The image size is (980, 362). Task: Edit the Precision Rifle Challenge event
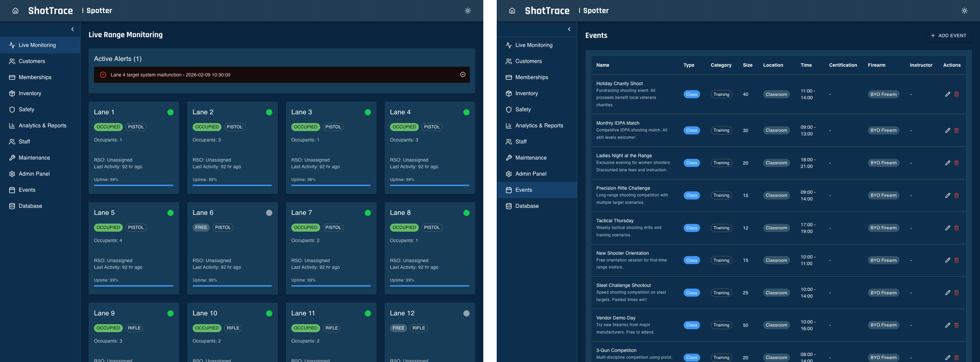pos(948,195)
